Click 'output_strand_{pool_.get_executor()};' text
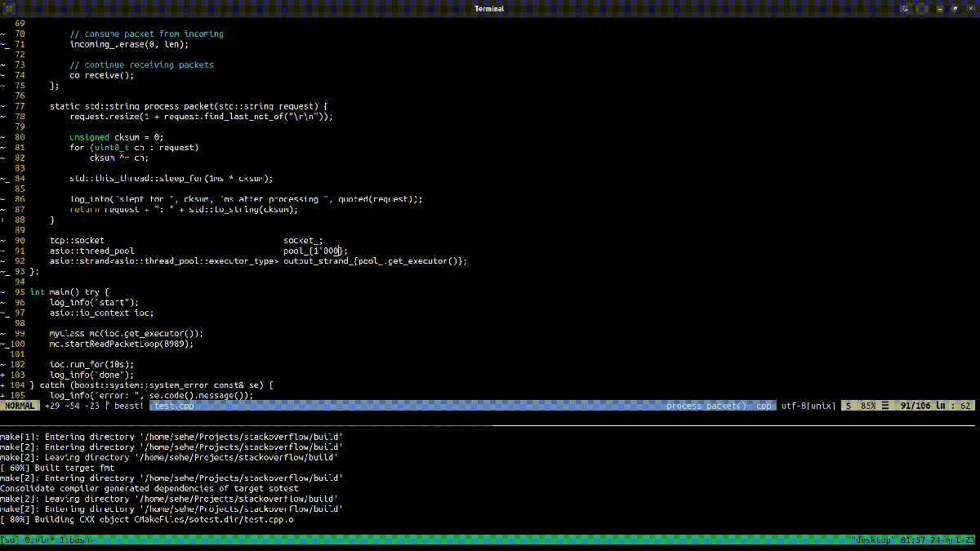 tap(375, 261)
